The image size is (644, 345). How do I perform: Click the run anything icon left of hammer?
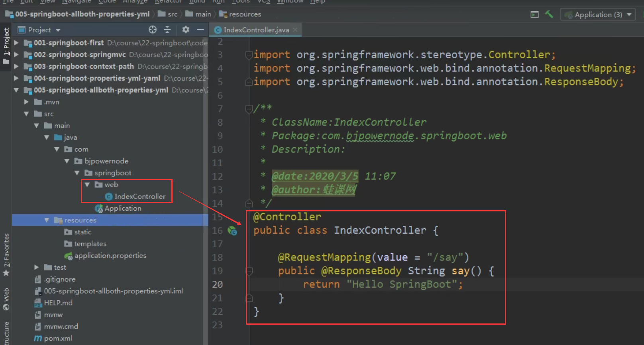tap(534, 14)
